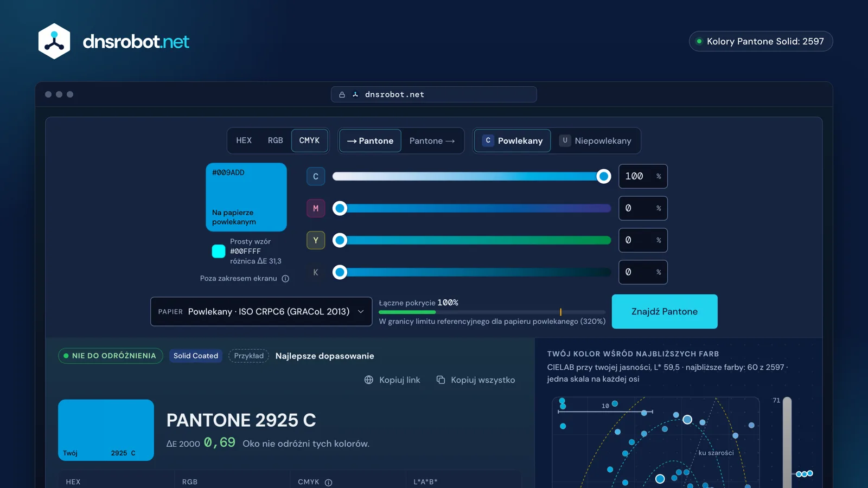Click the M magenta channel badge
This screenshot has width=868, height=488.
coord(316,208)
